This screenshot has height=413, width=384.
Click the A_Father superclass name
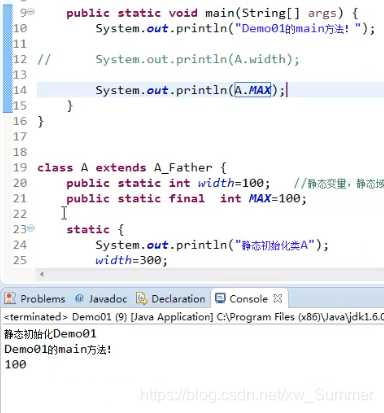point(183,167)
